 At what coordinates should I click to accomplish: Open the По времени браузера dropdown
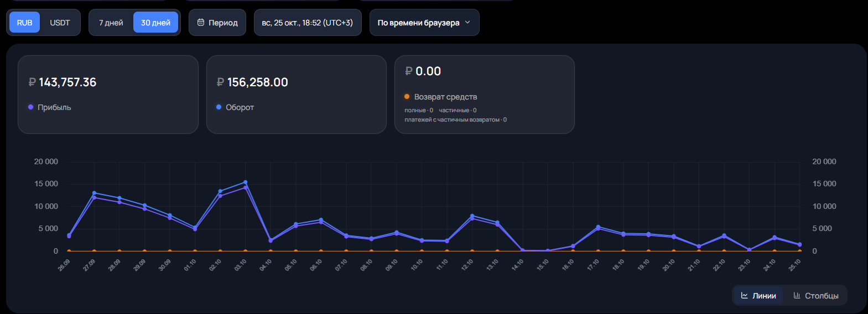tap(424, 23)
